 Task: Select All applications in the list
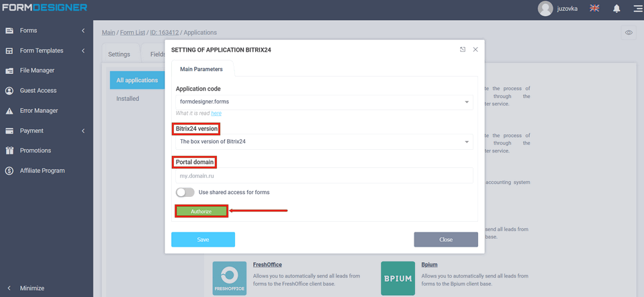tap(137, 80)
